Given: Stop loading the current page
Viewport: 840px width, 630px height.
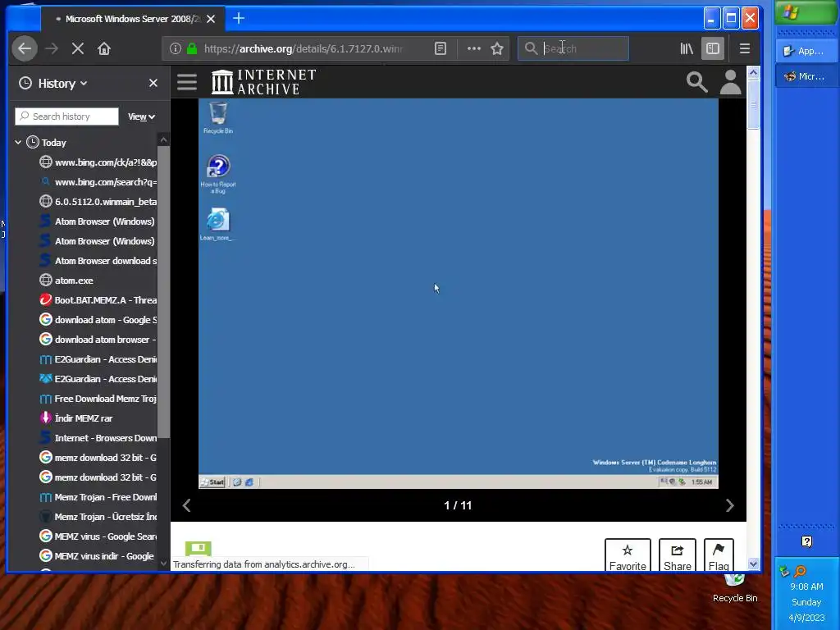Looking at the screenshot, I should click(78, 48).
